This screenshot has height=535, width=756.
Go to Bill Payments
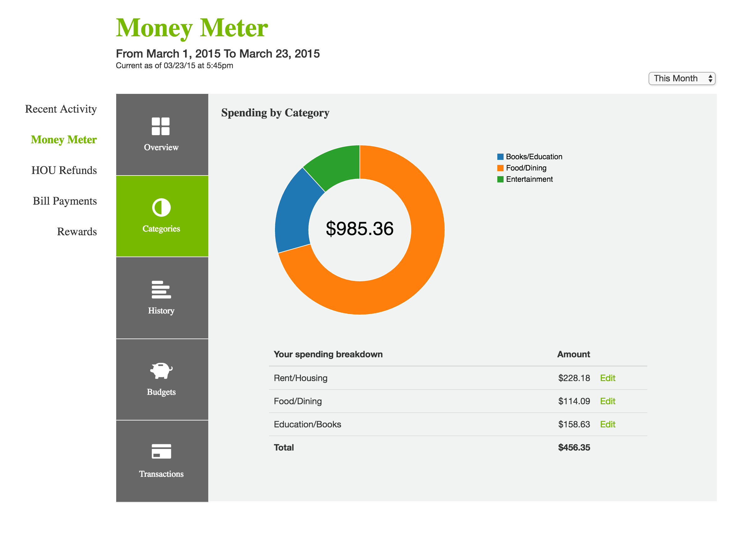pos(65,201)
